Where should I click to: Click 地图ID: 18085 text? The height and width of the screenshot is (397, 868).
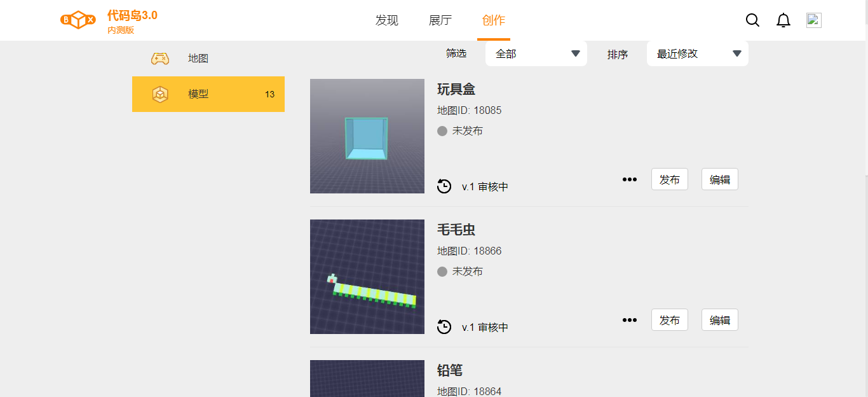coord(470,111)
